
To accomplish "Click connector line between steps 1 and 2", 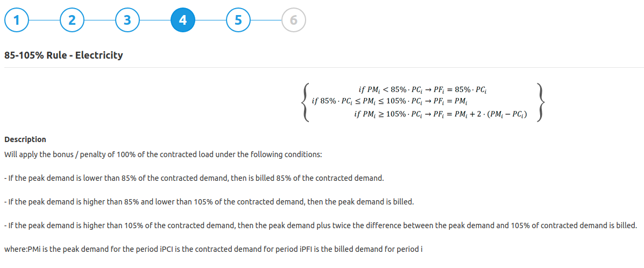I will click(x=44, y=20).
